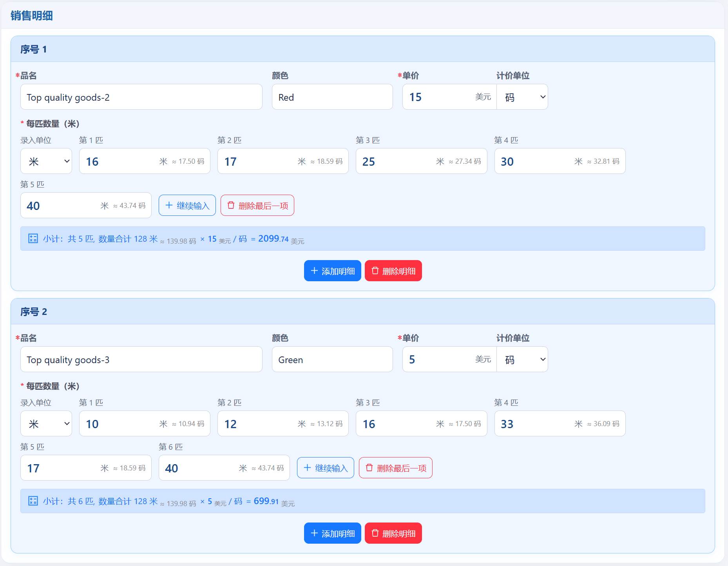Image resolution: width=728 pixels, height=566 pixels.
Task: Click item 2 sixth roll quantity field 40
Action: pos(224,468)
